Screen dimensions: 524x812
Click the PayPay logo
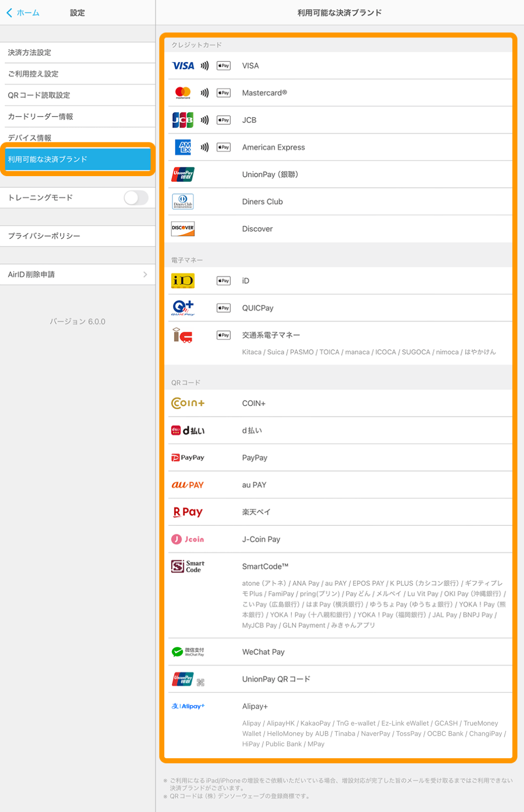(x=188, y=458)
